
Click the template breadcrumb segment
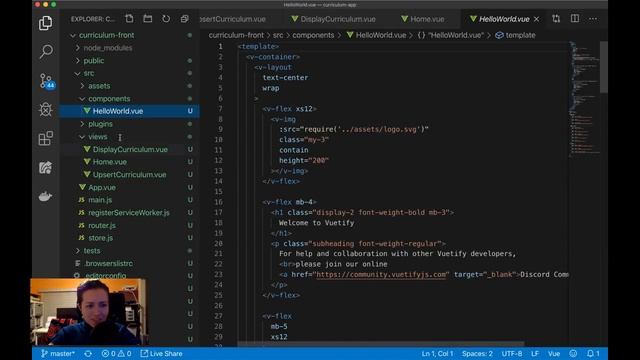pyautogui.click(x=516, y=35)
